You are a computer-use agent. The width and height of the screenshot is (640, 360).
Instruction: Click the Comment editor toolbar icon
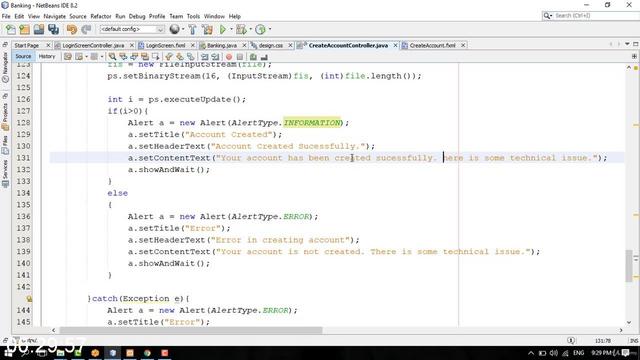pos(253,57)
